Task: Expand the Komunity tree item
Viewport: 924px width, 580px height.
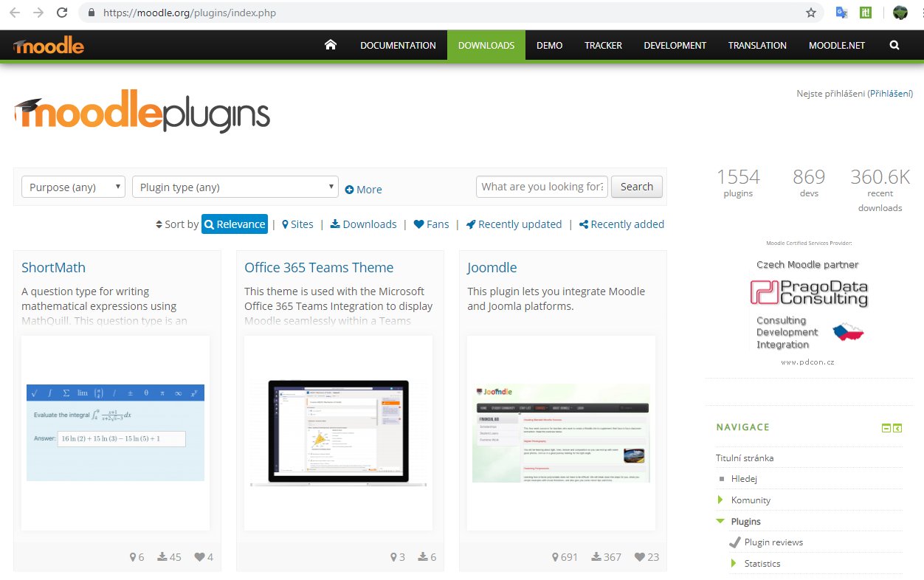Action: tap(720, 500)
